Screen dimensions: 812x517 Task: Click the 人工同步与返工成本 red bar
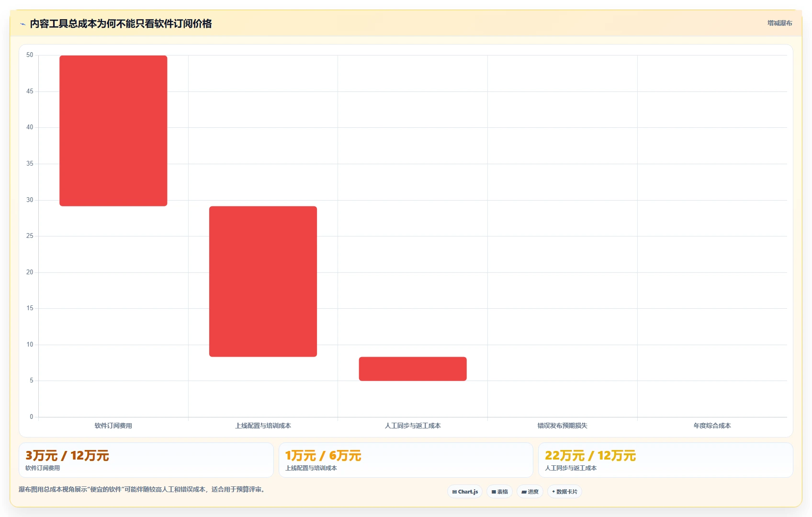pos(413,369)
